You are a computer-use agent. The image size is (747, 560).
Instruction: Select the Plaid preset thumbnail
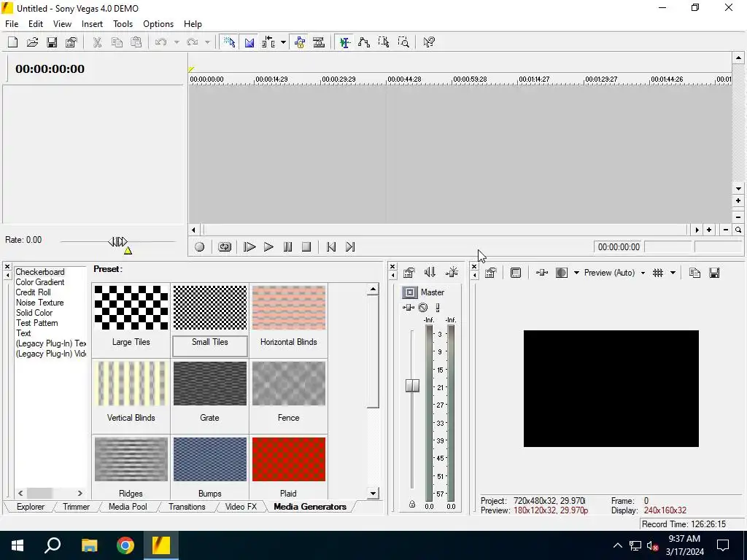(289, 459)
